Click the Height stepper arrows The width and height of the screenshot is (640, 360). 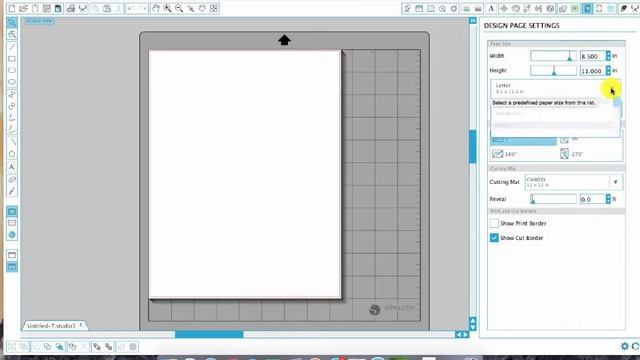[x=608, y=71]
